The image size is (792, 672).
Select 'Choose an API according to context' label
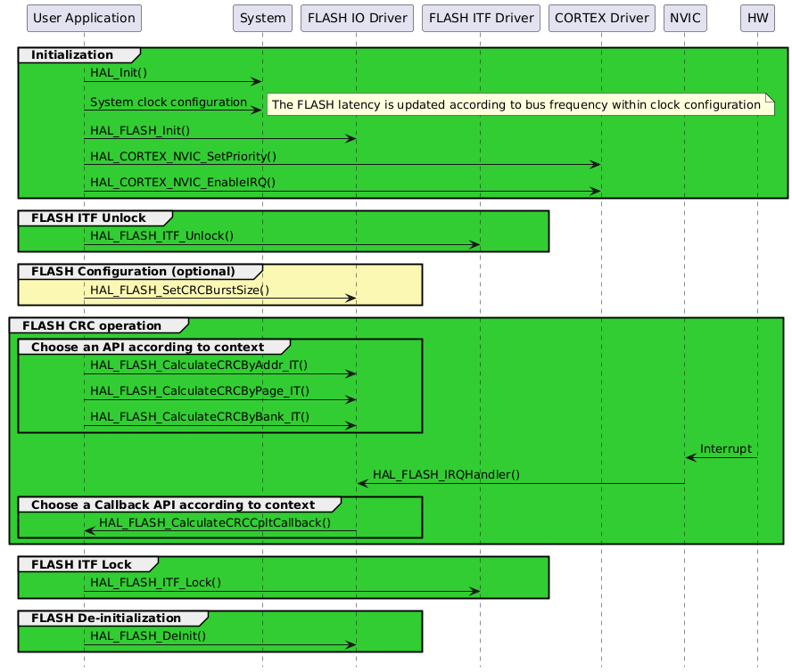[147, 348]
